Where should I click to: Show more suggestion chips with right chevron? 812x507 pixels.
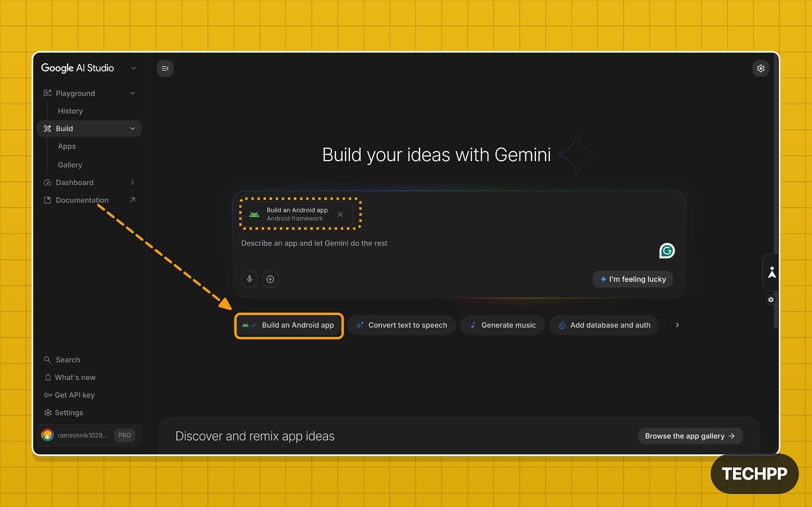(x=677, y=325)
